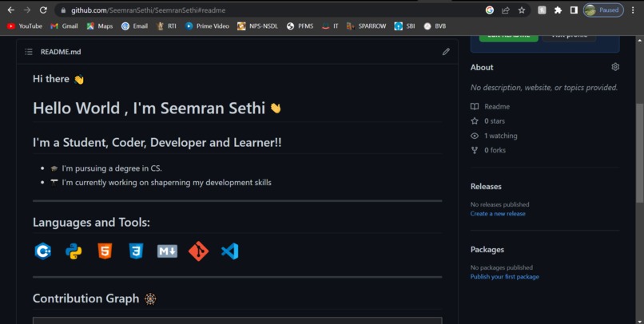
Task: Open the Extensions puzzle icon
Action: tap(558, 10)
